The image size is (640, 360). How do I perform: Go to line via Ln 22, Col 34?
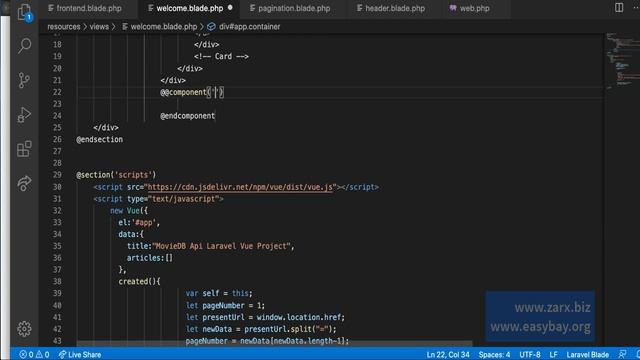tap(448, 354)
